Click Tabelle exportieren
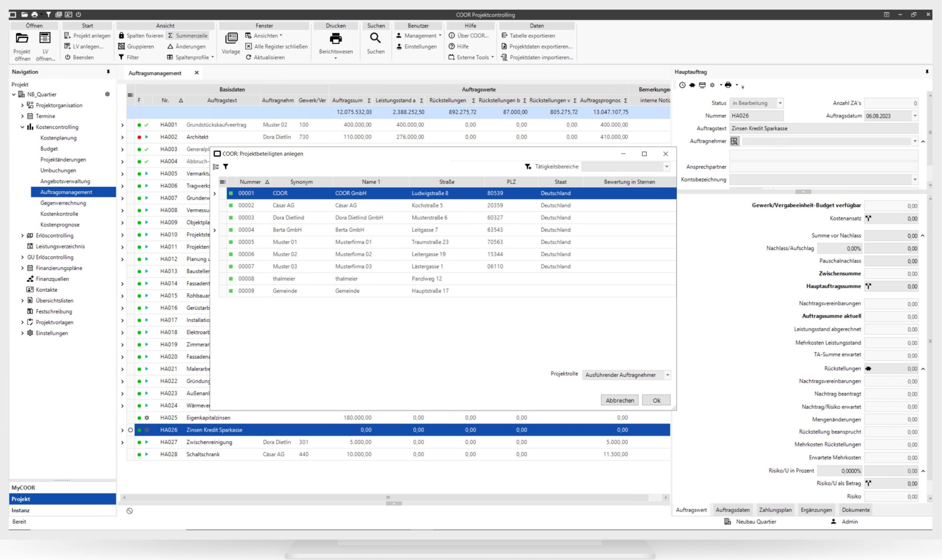The image size is (942, 560). pos(528,35)
